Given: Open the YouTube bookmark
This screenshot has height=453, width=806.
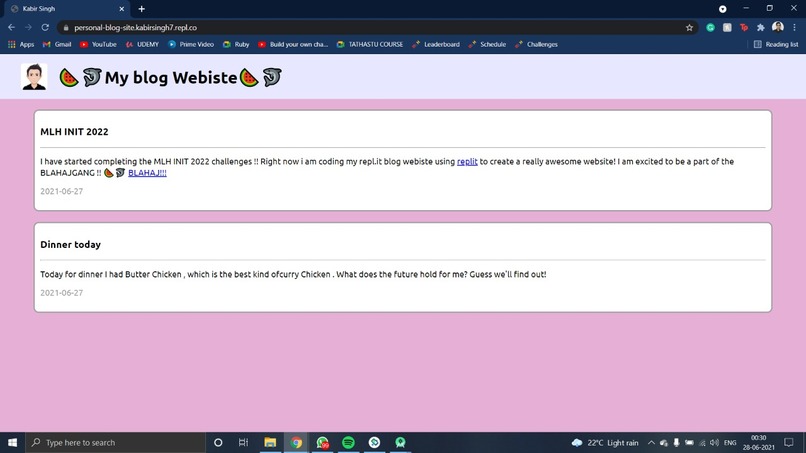Looking at the screenshot, I should click(x=98, y=45).
